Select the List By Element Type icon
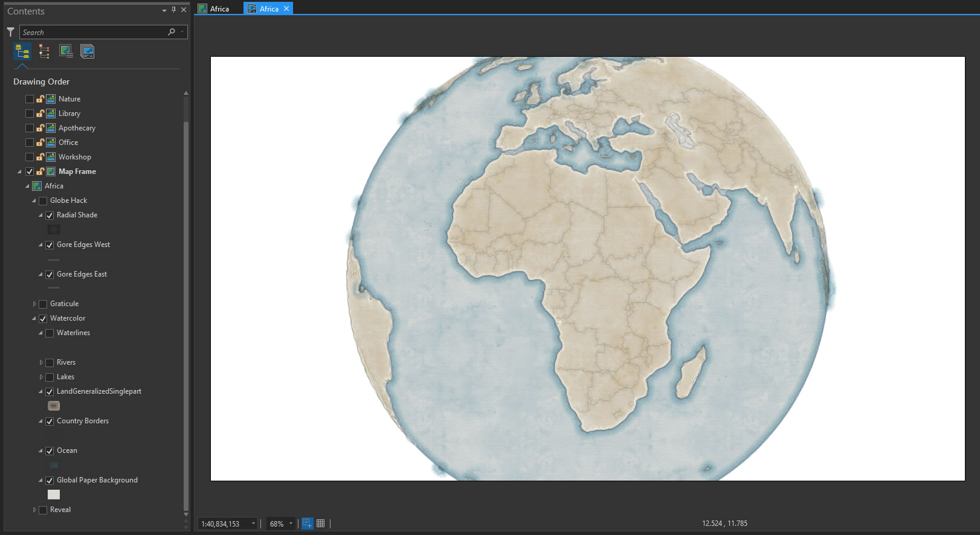Viewport: 980px width, 535px height. click(44, 52)
